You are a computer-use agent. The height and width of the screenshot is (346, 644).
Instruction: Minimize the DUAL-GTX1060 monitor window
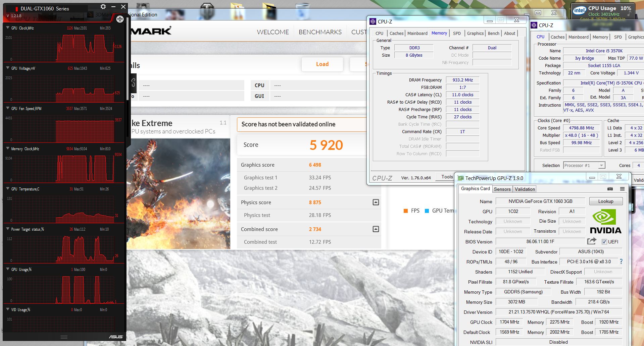click(113, 7)
